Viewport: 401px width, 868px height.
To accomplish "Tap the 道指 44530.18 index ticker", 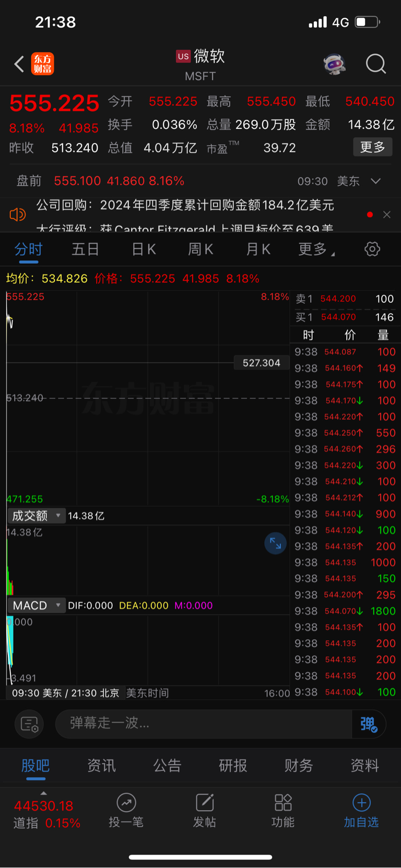I will (47, 814).
